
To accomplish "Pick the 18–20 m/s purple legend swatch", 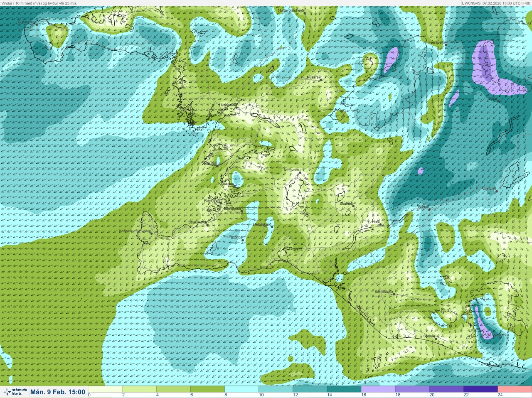I will pyautogui.click(x=412, y=389).
